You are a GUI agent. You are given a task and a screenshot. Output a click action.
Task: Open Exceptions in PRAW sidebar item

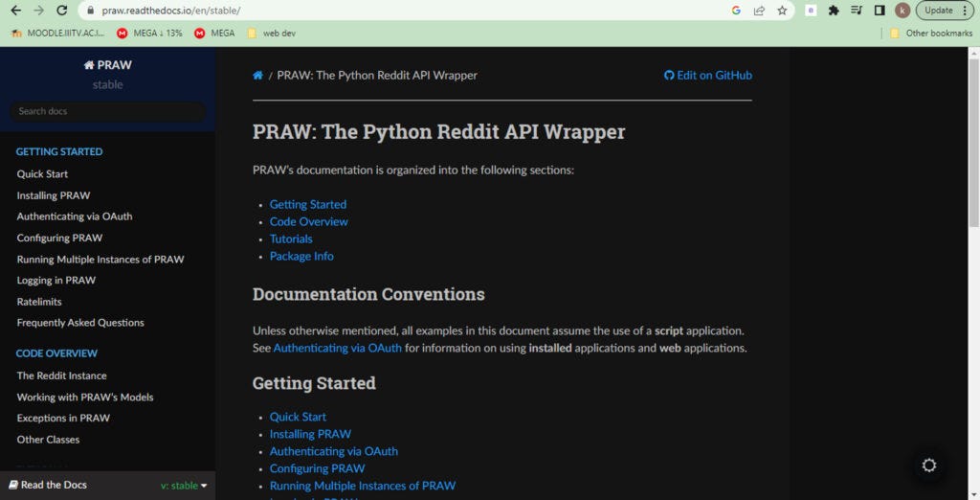[x=63, y=418]
